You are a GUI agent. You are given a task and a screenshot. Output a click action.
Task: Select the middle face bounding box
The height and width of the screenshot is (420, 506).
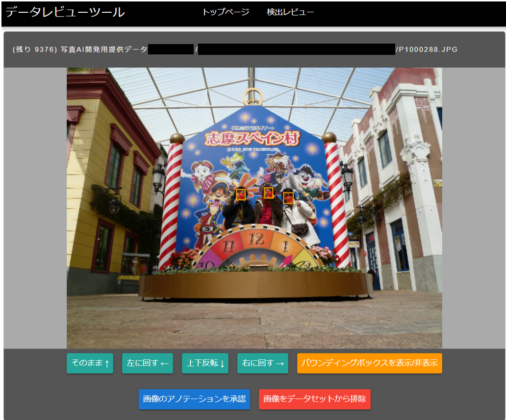pyautogui.click(x=269, y=193)
